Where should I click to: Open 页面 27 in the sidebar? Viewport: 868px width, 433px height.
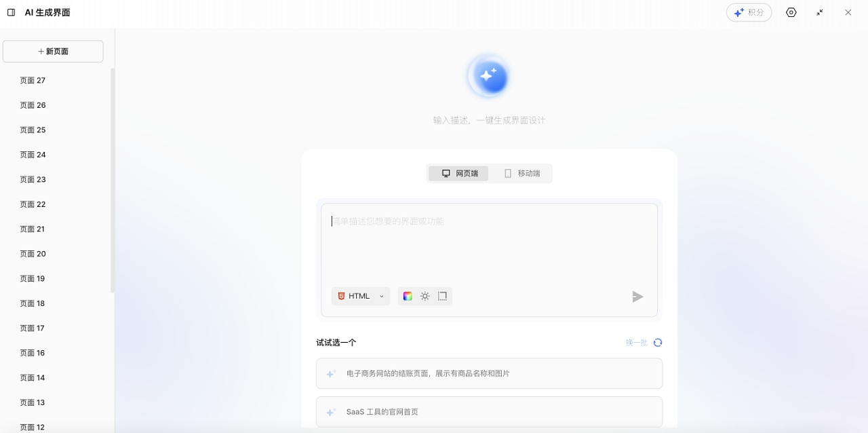33,80
